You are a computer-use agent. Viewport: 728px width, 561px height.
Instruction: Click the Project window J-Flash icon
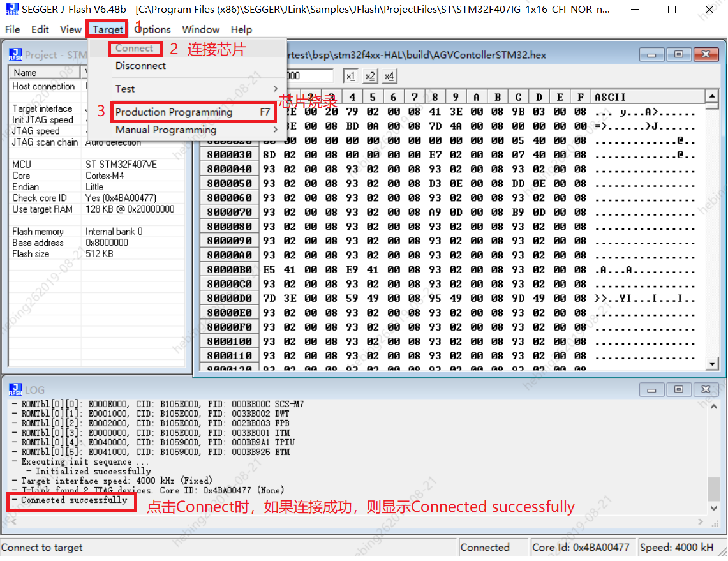point(15,54)
